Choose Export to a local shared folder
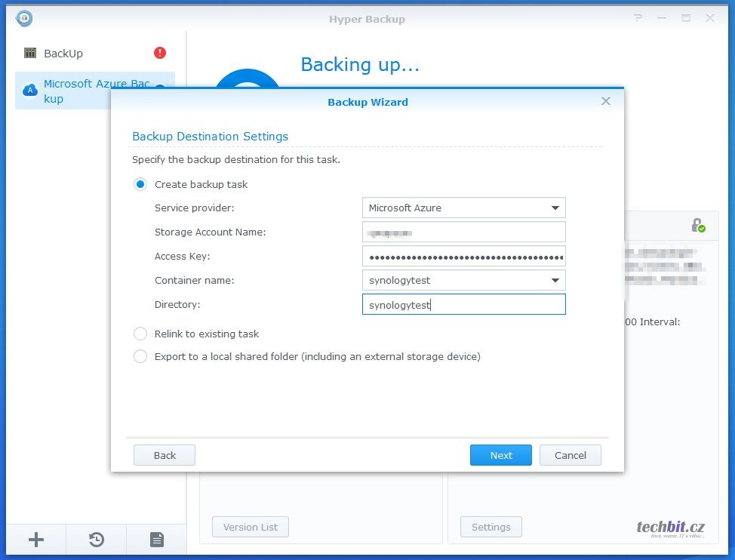735x560 pixels. click(140, 356)
